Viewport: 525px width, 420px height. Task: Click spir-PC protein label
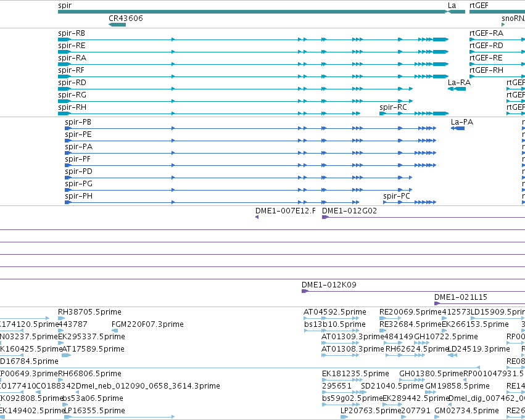tap(397, 197)
